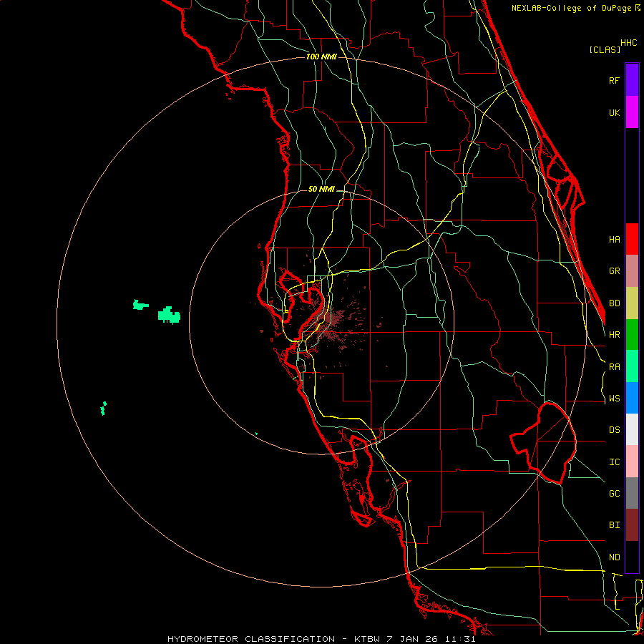This screenshot has height=644, width=644.
Task: Click the "HYDROMETEOR CLASSIFICATION" title text
Action: point(251,639)
